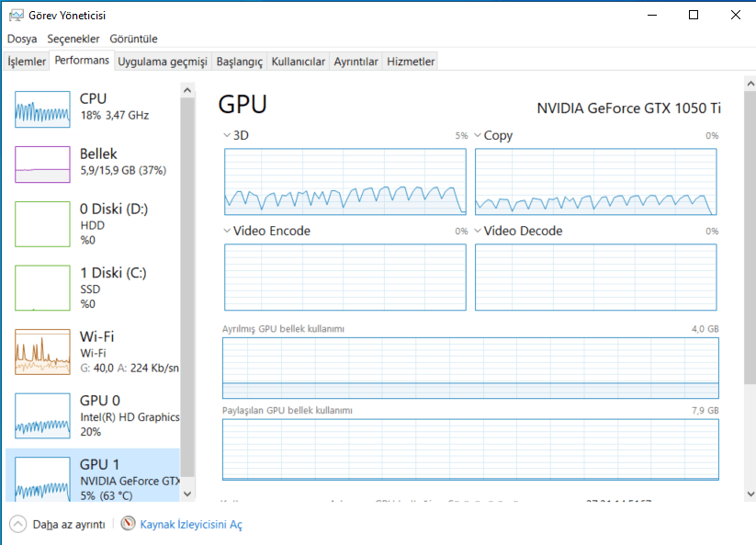This screenshot has height=545, width=756.
Task: Click the G: 40,0 A: 224 Kb/sn text
Action: (x=130, y=368)
